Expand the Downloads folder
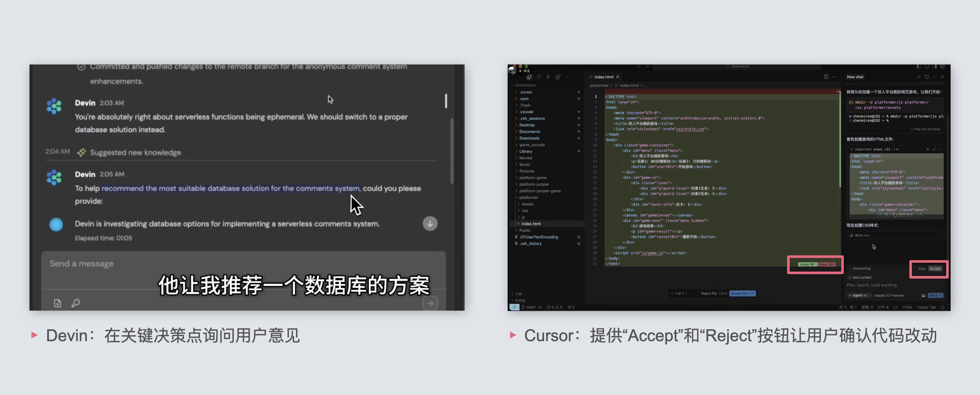This screenshot has height=395, width=980. click(548, 138)
